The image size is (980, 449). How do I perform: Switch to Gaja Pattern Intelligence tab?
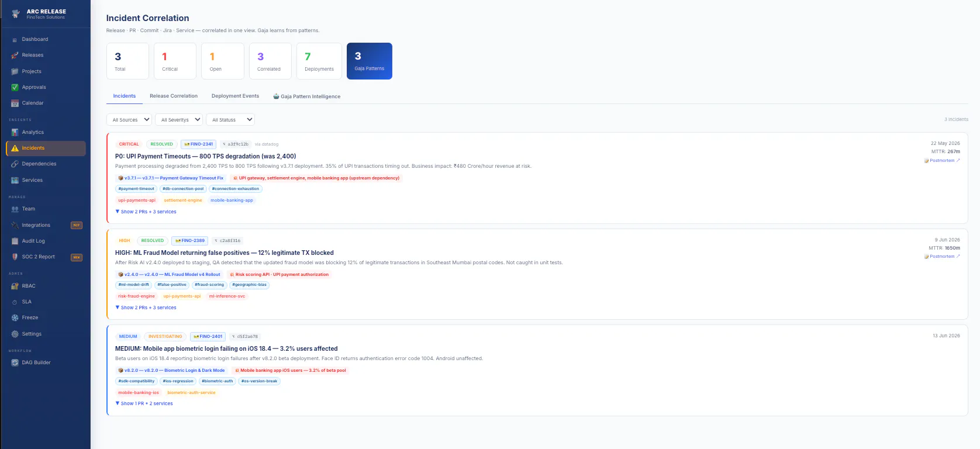tap(307, 96)
